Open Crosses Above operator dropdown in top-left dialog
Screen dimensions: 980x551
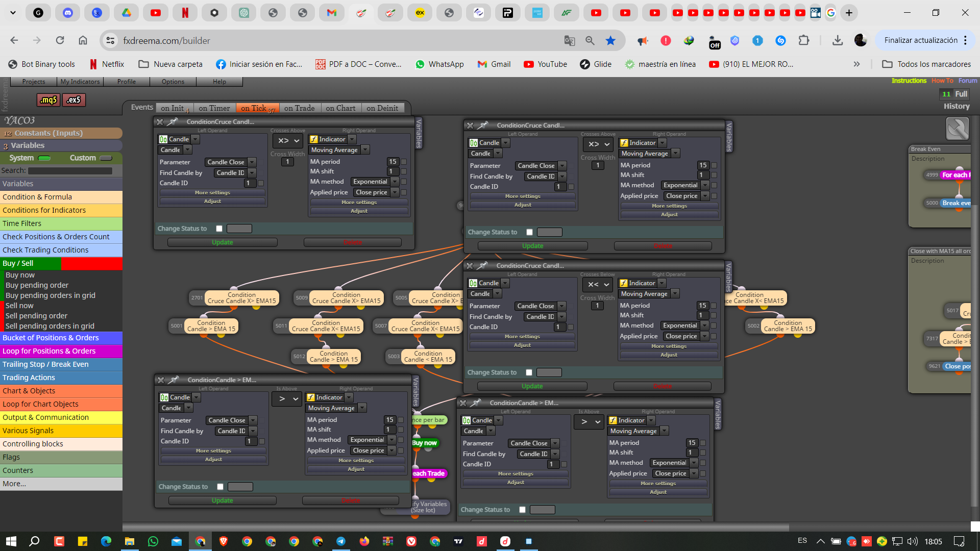coord(288,141)
